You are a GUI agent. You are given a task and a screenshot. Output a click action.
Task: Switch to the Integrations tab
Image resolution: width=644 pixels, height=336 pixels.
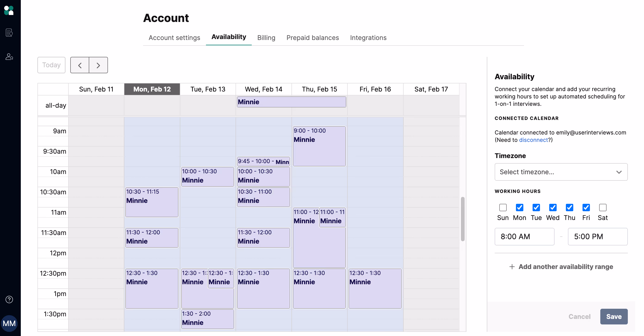(x=368, y=38)
